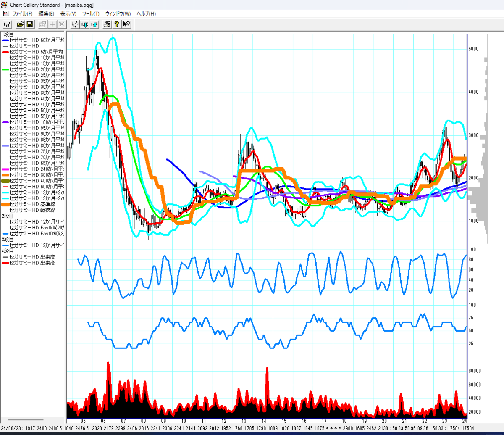Click the 24/08/23 date in status bar
The width and height of the screenshot is (504, 435).
click(10, 428)
